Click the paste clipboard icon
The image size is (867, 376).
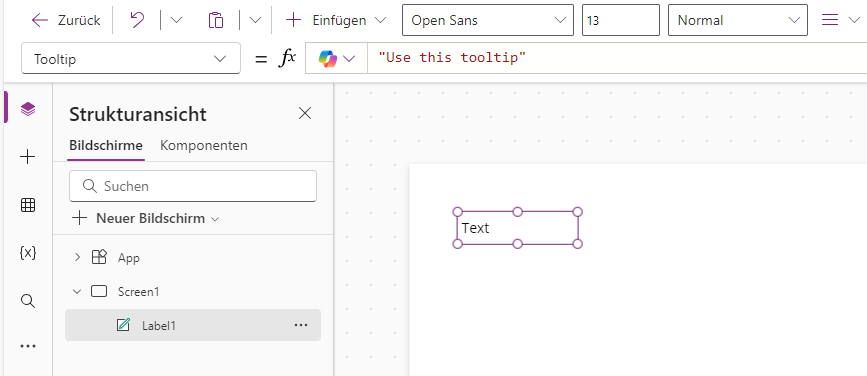tap(216, 20)
